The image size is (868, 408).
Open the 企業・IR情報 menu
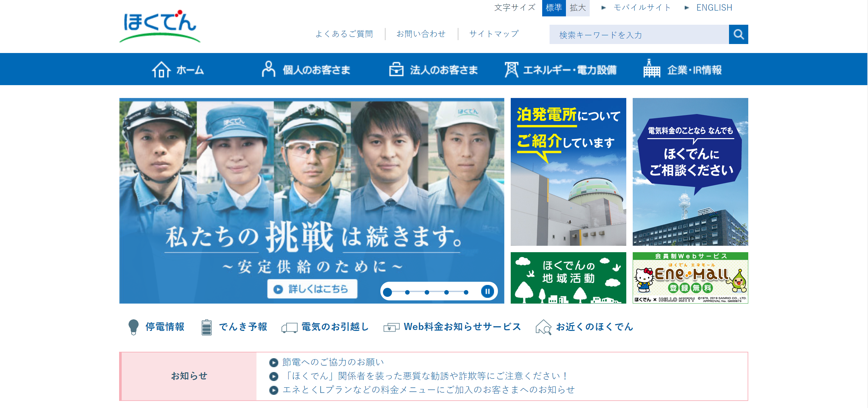point(682,69)
